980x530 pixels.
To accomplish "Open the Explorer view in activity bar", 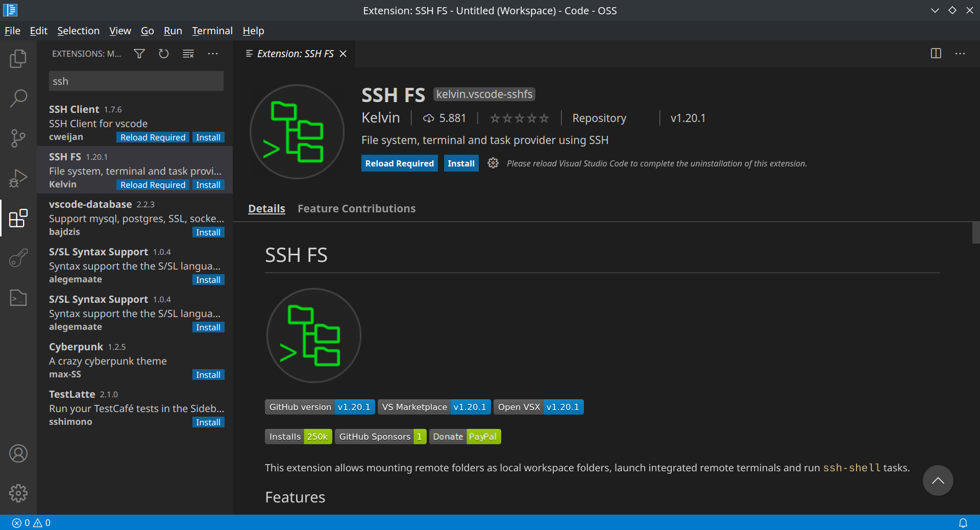I will pos(18,59).
